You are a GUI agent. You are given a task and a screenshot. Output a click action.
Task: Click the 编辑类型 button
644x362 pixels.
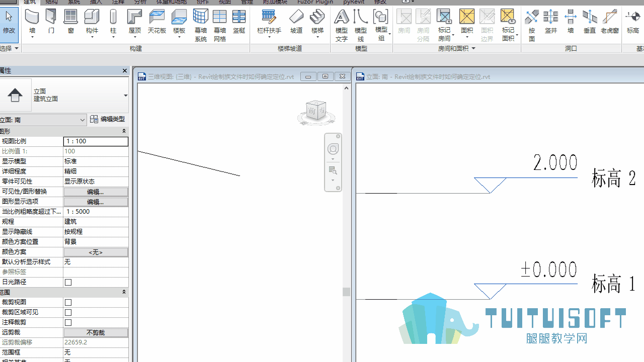click(x=108, y=119)
